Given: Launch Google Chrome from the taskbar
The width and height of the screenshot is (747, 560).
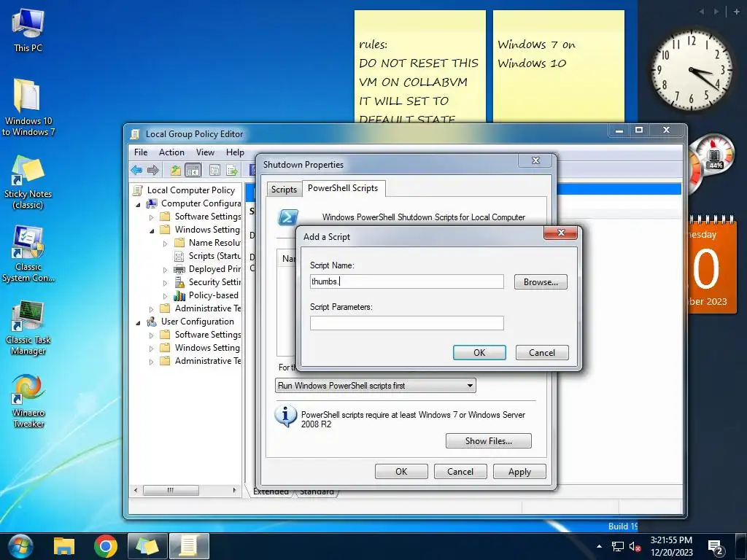Looking at the screenshot, I should pyautogui.click(x=105, y=546).
